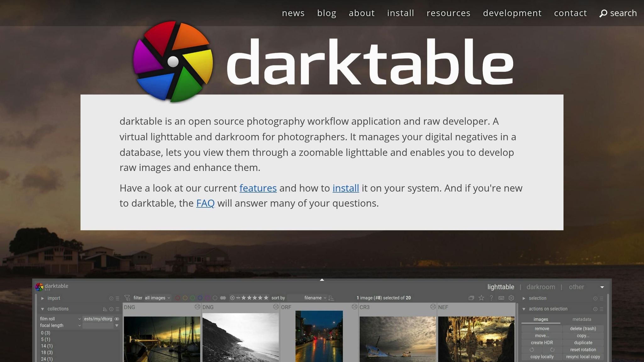
Task: Click the rotate counter-clockwise icon
Action: point(531,349)
